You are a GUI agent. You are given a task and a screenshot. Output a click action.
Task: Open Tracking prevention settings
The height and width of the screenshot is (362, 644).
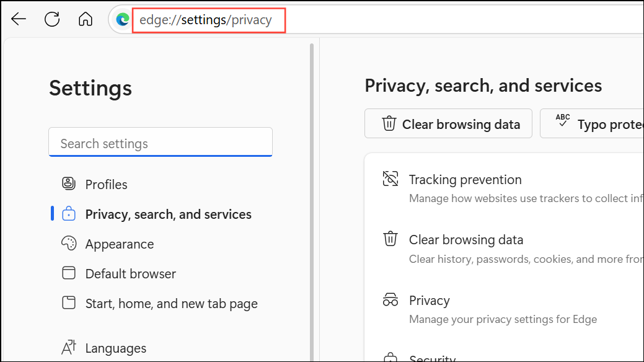[x=465, y=179]
